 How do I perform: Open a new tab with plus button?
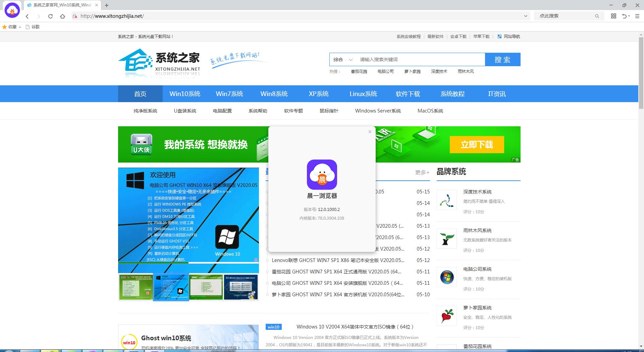107,5
